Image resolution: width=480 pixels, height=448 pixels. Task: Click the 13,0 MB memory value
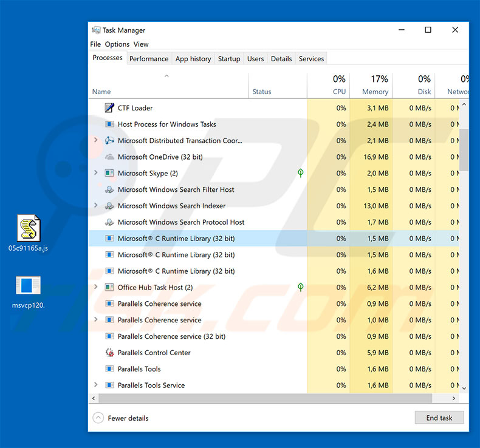point(376,206)
